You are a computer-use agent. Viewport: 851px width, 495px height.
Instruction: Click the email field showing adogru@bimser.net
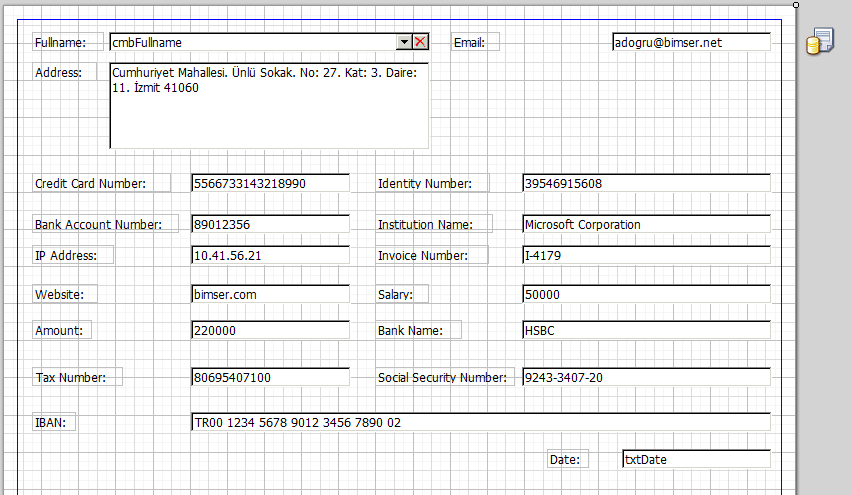[x=691, y=42]
